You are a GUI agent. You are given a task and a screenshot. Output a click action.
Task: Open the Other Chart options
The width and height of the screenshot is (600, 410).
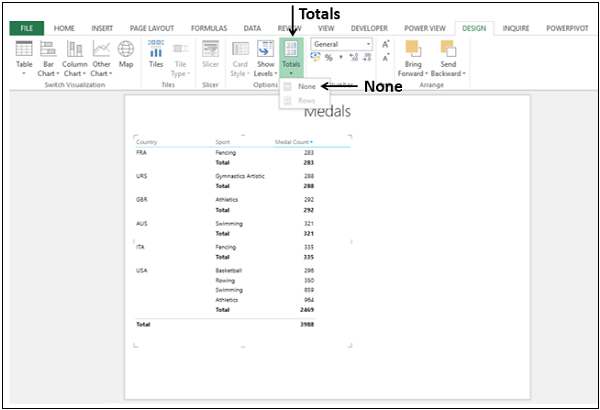click(101, 56)
